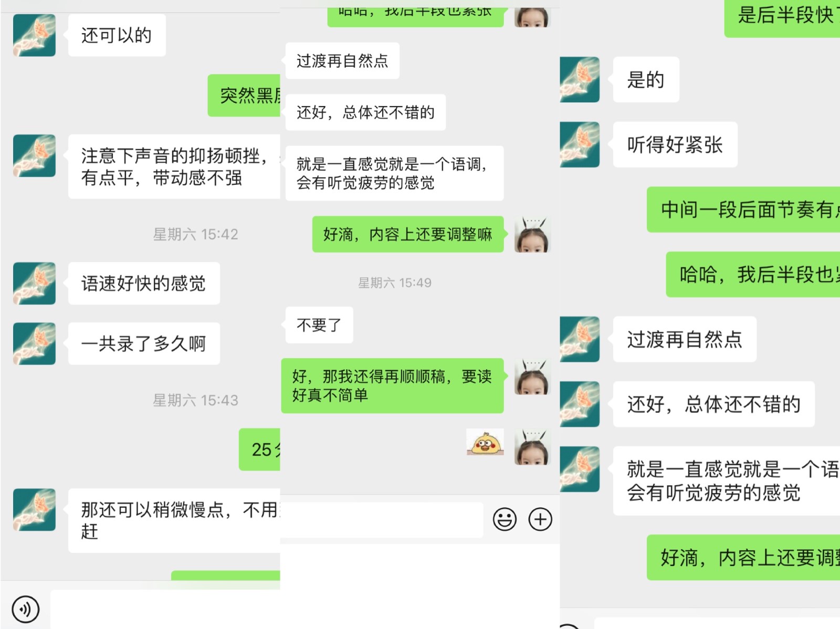Viewport: 840px width, 629px height.
Task: Click the message text input field
Action: (x=382, y=520)
